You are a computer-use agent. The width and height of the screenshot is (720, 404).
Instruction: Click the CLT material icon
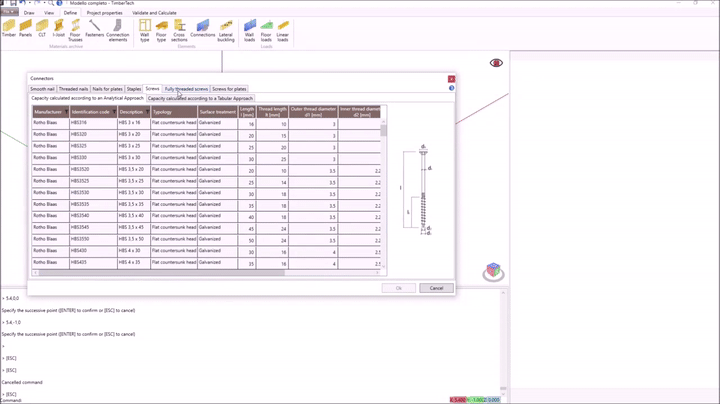42,29
